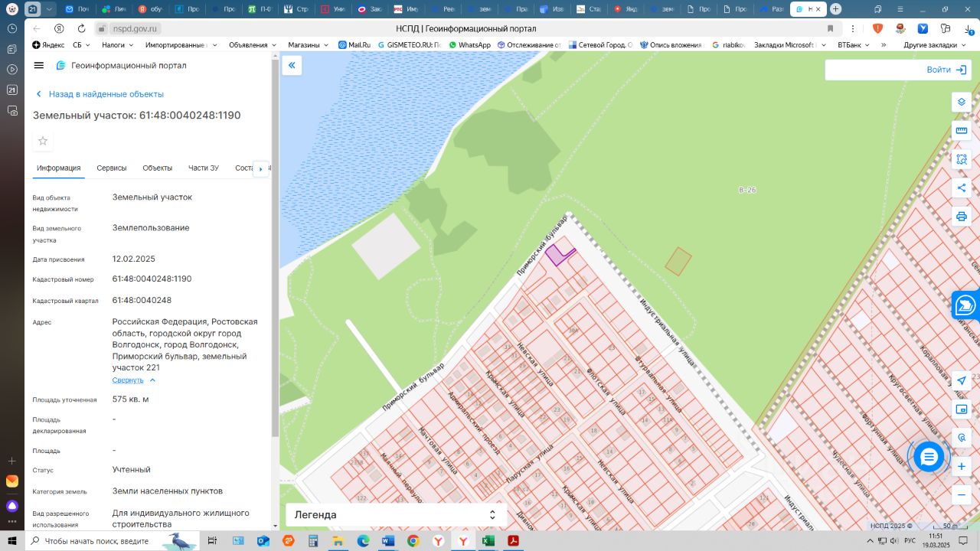
Task: Select cadastral number 61:48:0040248:1190 value
Action: click(x=152, y=279)
